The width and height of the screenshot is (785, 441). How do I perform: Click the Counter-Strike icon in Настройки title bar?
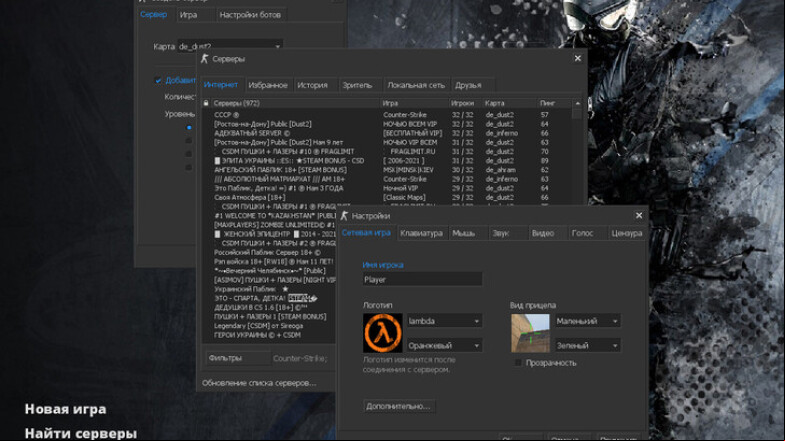coord(344,216)
